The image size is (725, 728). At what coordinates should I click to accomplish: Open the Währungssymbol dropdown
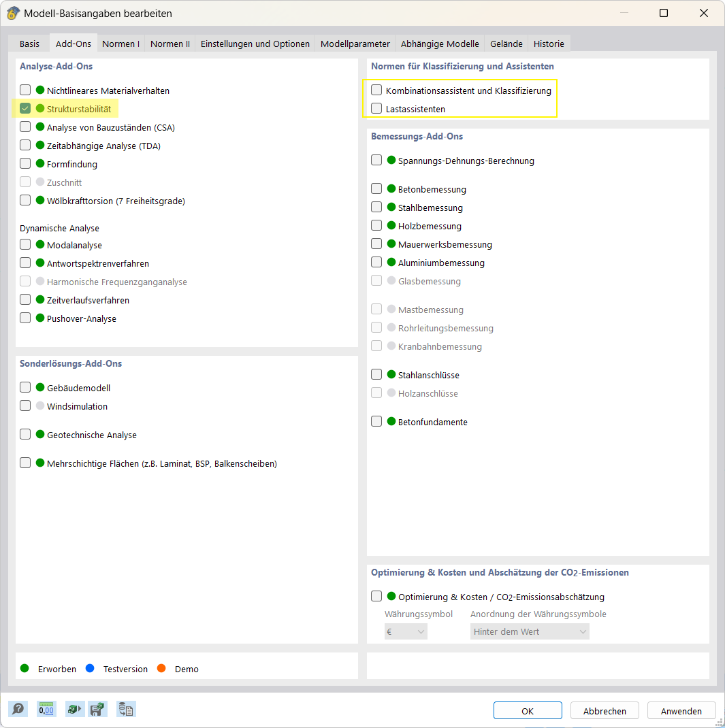tap(406, 631)
